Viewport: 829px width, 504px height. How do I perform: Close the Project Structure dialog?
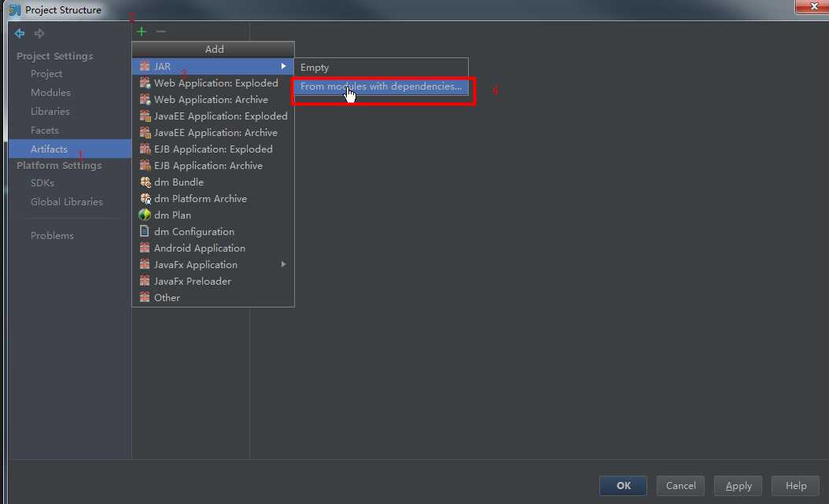click(812, 6)
